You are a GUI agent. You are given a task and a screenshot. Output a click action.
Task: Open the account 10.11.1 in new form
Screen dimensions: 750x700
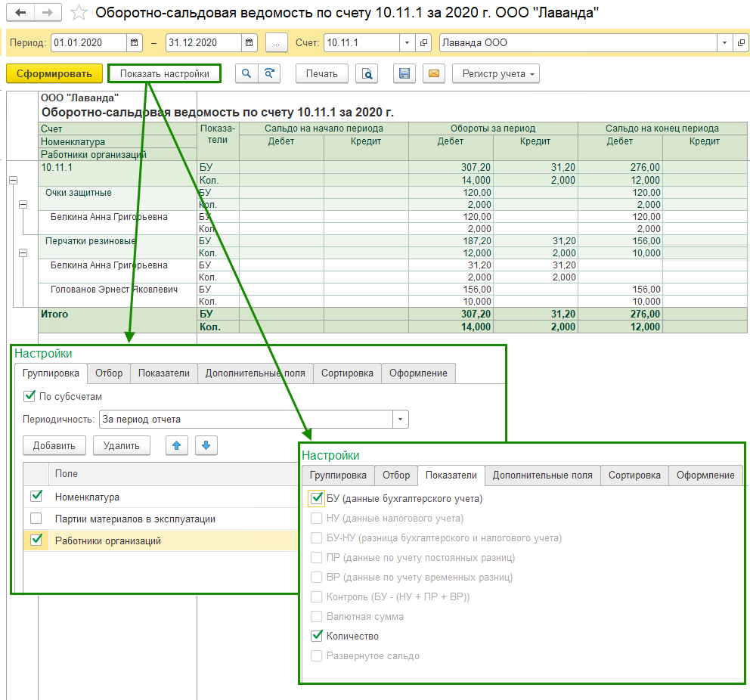(x=423, y=42)
